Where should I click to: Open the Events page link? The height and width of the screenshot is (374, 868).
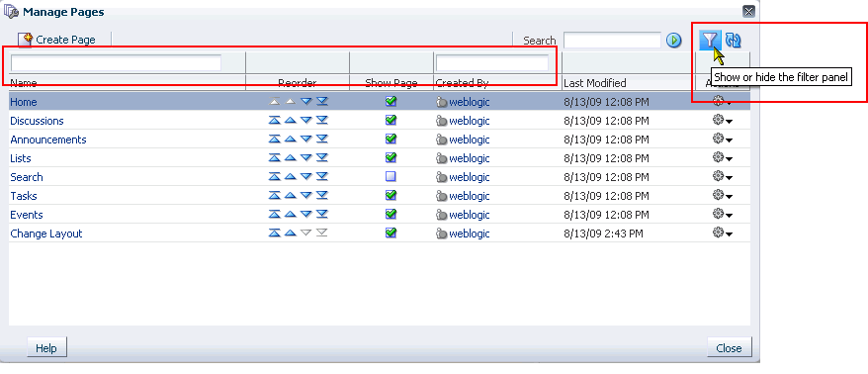pyautogui.click(x=26, y=215)
